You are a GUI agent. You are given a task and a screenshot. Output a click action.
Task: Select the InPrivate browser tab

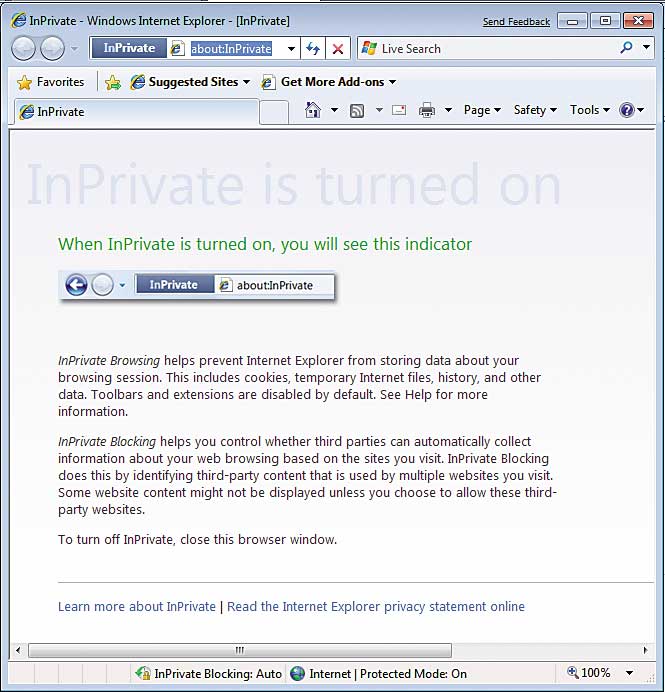tap(137, 112)
